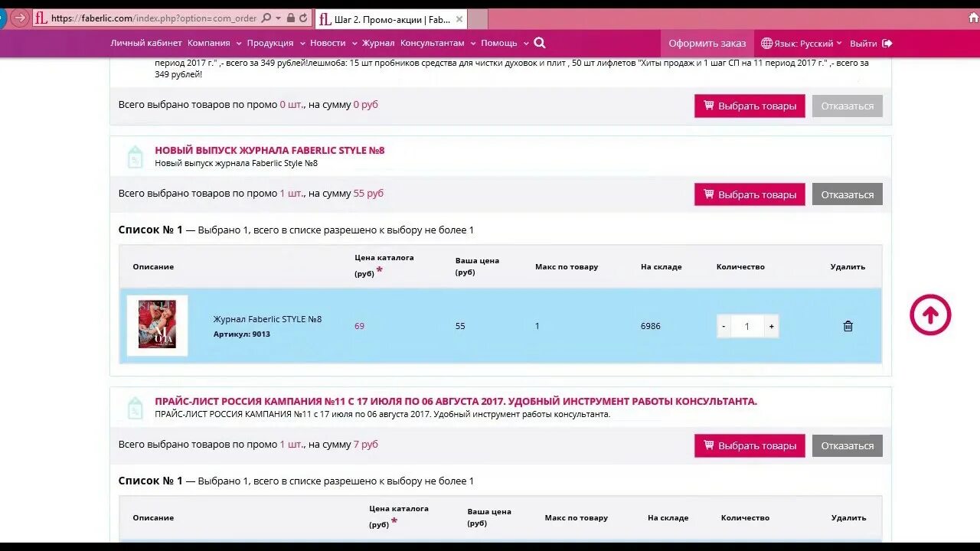Image resolution: width=980 pixels, height=551 pixels.
Task: Expand the Помощь dropdown menu
Action: tap(505, 44)
